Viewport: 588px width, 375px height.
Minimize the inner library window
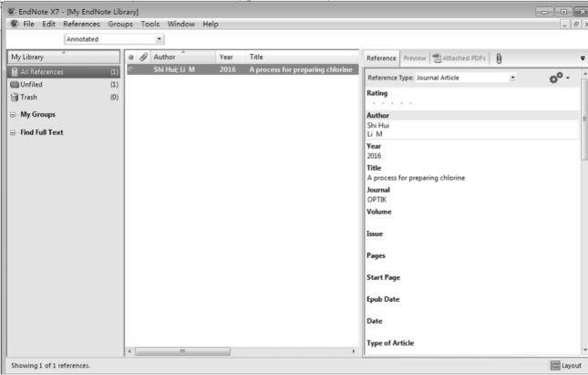point(564,25)
